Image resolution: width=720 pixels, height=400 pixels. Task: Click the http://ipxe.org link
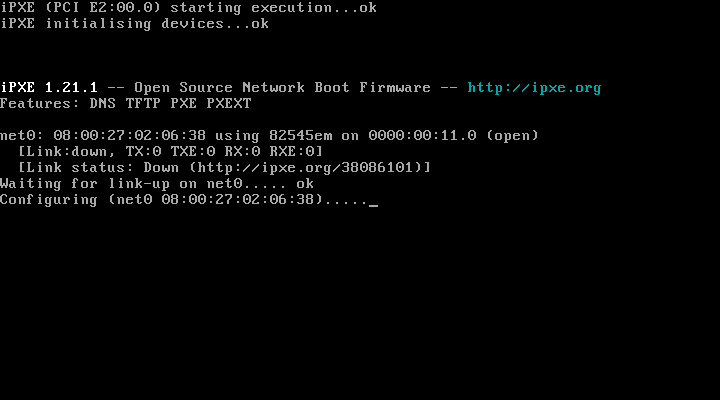tap(534, 87)
